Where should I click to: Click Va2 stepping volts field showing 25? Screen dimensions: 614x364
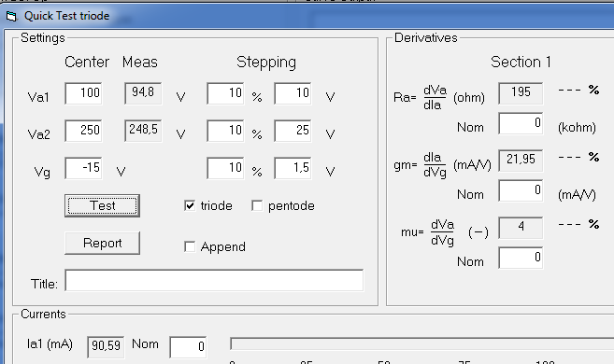click(x=293, y=131)
